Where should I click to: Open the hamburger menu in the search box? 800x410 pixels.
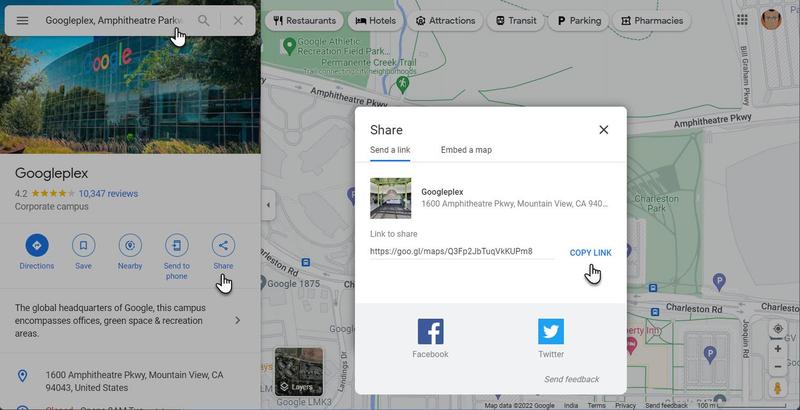[x=22, y=21]
